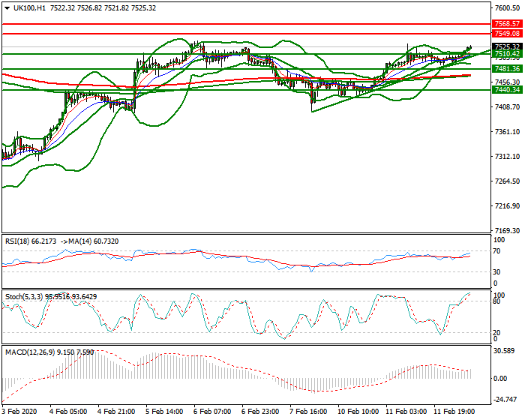Click the small arrow before UK100 title
Viewport: 525px width, 420px height.
pyautogui.click(x=6, y=8)
